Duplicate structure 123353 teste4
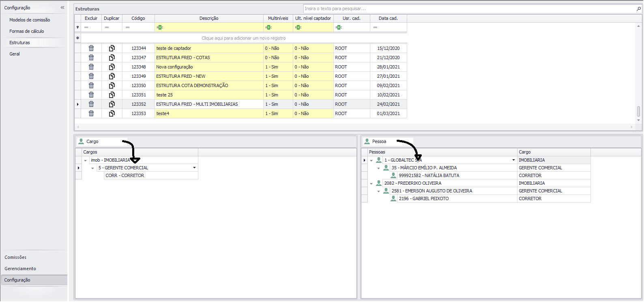This screenshot has height=303, width=644. (x=112, y=113)
